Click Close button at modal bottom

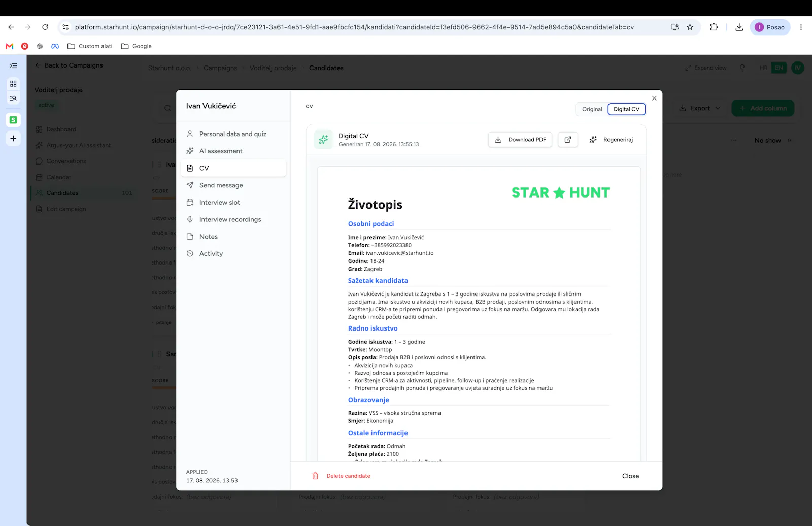(x=630, y=476)
